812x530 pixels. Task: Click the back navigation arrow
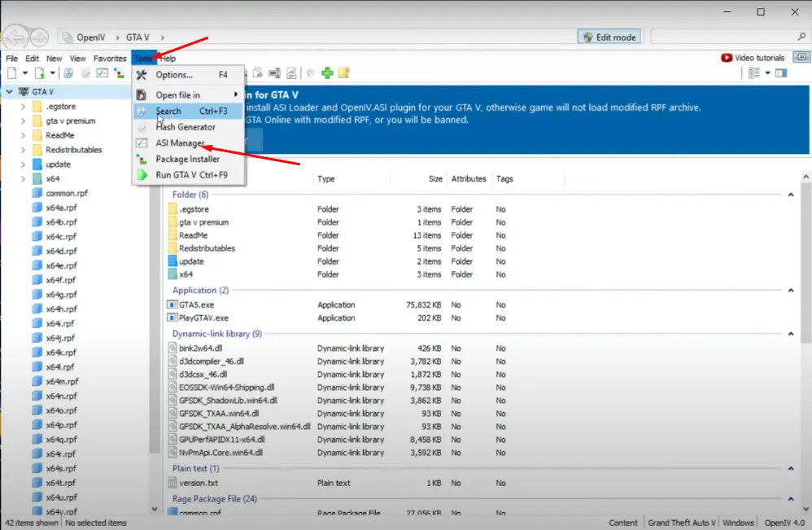pyautogui.click(x=15, y=37)
